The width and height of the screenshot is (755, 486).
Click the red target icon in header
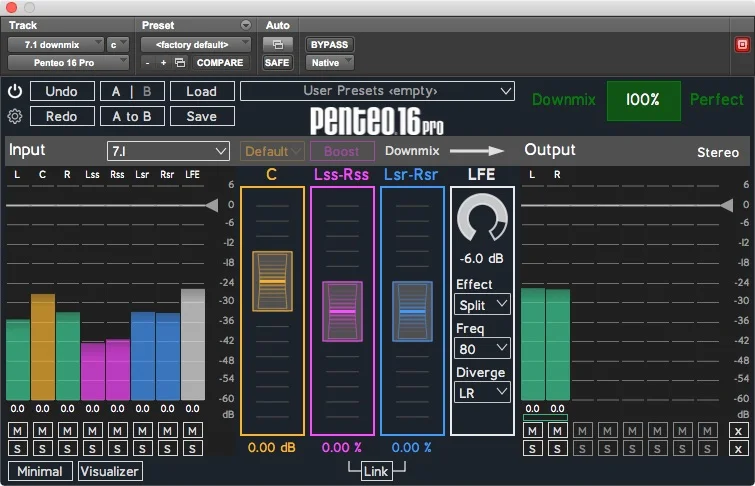click(x=742, y=45)
